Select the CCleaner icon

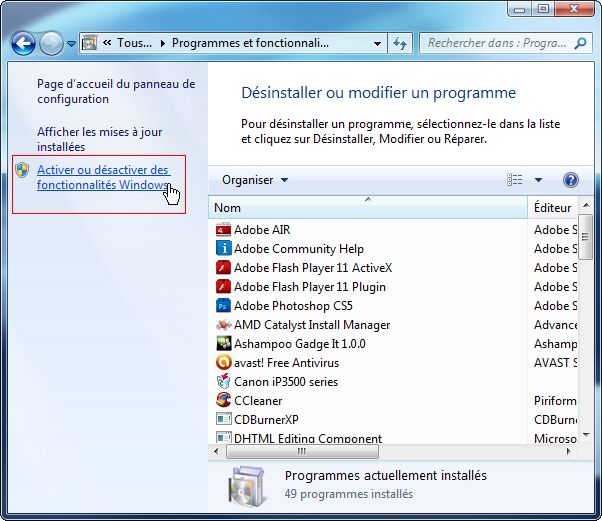pos(223,400)
